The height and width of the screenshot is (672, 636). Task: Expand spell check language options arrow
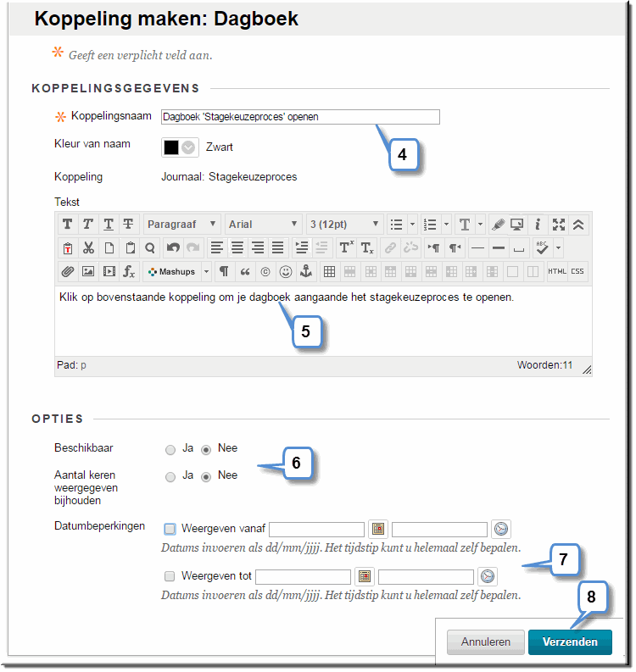click(558, 248)
